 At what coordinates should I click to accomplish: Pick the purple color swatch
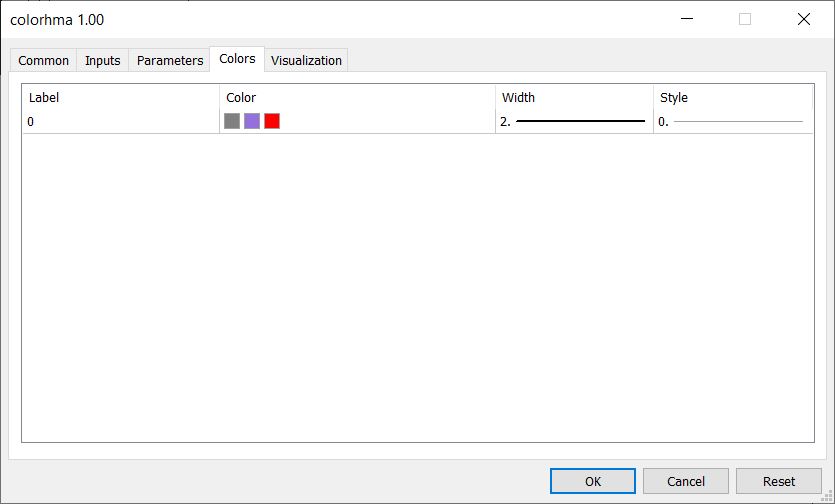point(252,121)
